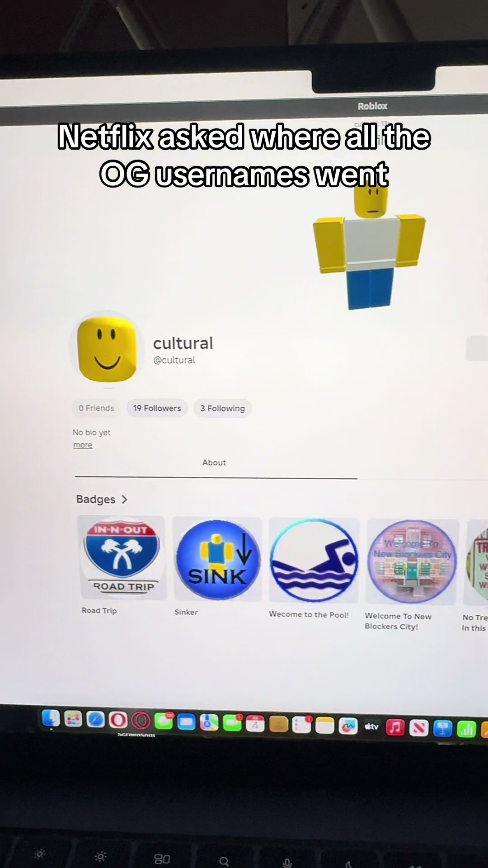Viewport: 488px width, 868px height.
Task: Open the 0 Friends list
Action: click(x=96, y=408)
